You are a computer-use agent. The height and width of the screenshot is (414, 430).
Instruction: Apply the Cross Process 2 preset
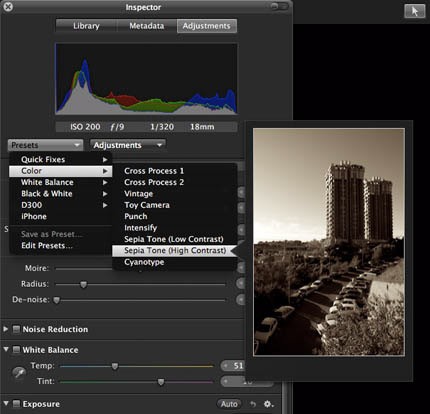[x=175, y=182]
